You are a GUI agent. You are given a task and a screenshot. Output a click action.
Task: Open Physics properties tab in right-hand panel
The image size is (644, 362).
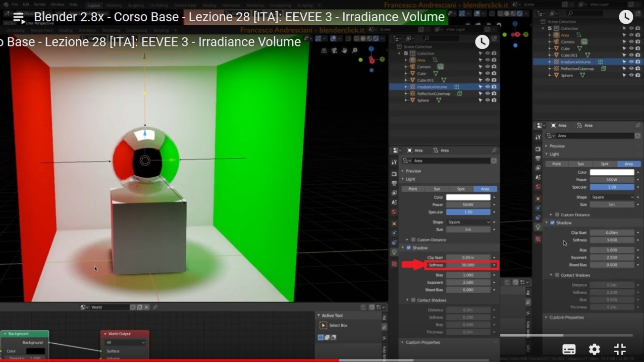[538, 208]
